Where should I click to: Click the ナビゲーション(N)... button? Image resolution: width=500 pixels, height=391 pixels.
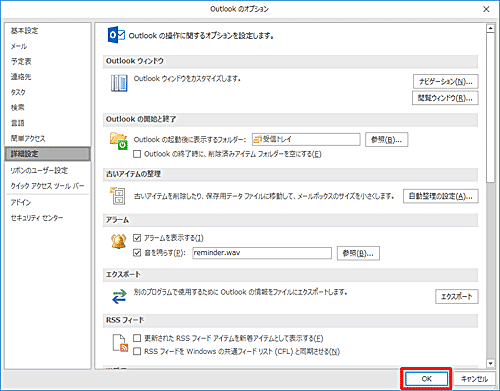[446, 81]
